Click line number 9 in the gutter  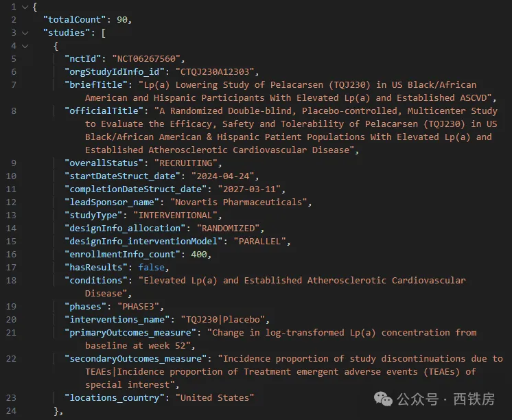(13, 163)
